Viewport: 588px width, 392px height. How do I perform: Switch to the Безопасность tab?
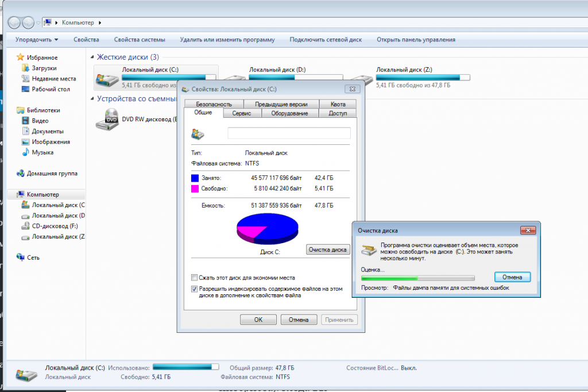click(x=214, y=104)
